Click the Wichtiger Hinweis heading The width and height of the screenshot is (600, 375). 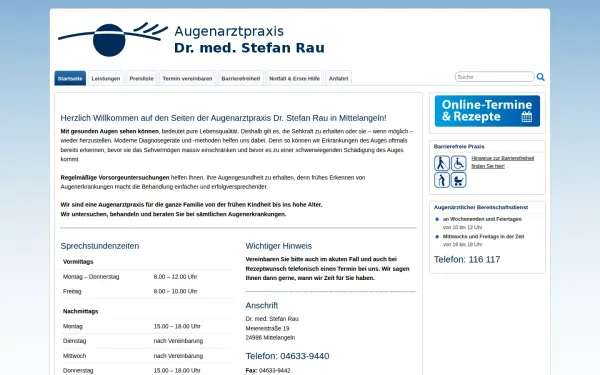[279, 246]
